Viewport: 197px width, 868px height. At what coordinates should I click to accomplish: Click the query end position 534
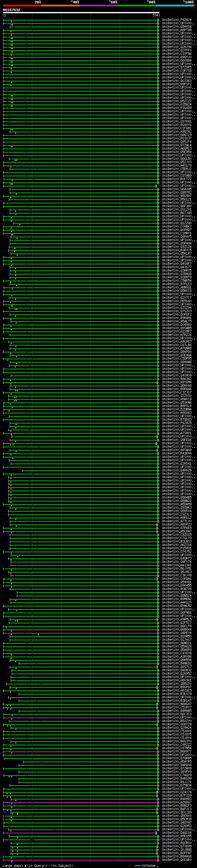point(155,15)
